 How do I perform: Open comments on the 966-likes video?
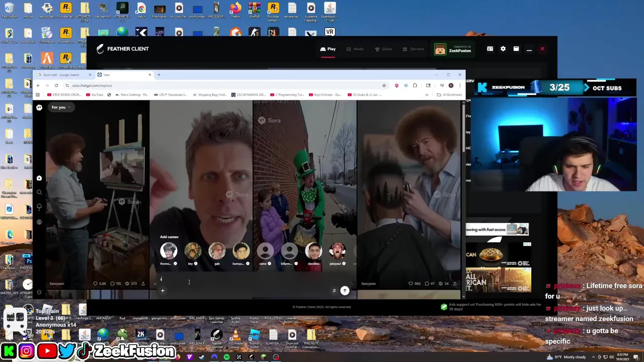[x=430, y=284]
